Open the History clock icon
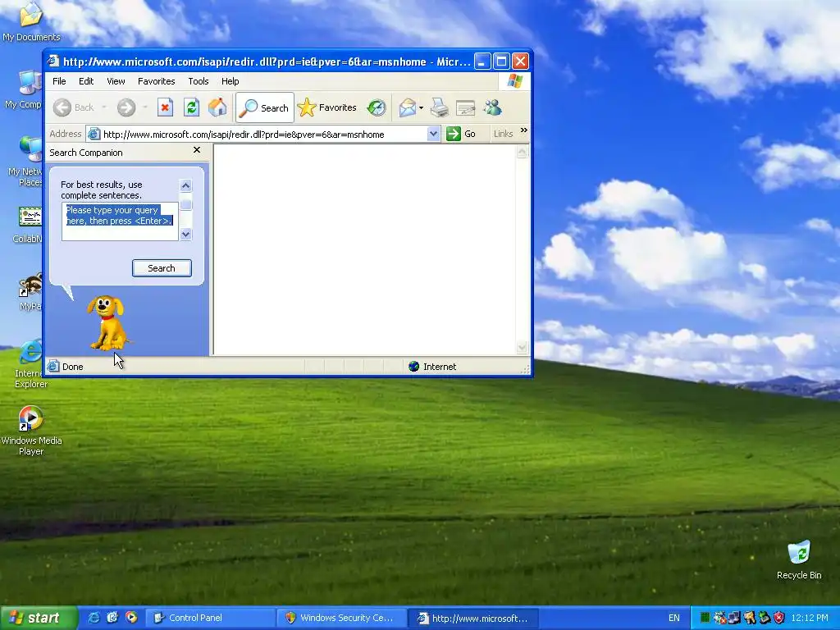Screen dimensions: 840x630 [377, 107]
